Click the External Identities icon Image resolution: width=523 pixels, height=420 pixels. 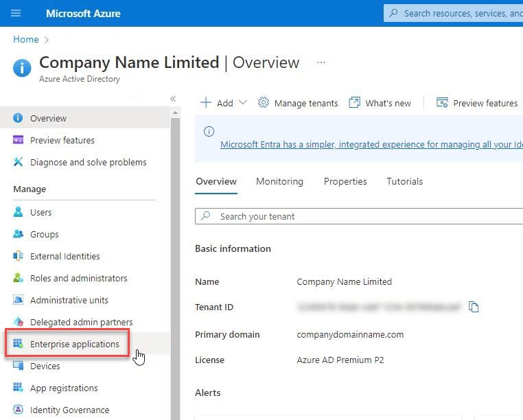coord(18,256)
